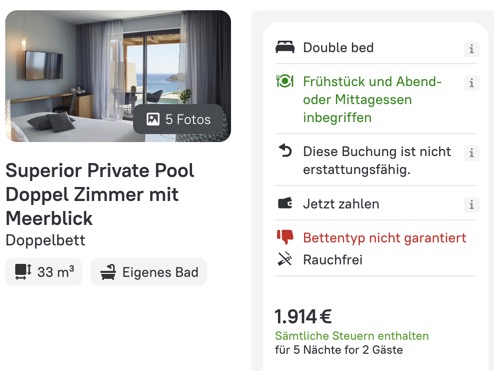Click the refund arrow icon
494x371 pixels.
[285, 151]
